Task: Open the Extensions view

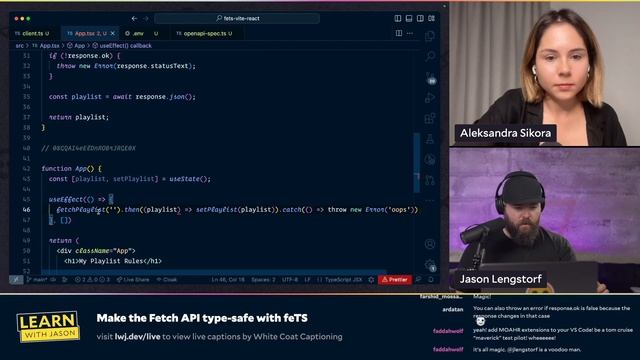Action: coord(430,118)
